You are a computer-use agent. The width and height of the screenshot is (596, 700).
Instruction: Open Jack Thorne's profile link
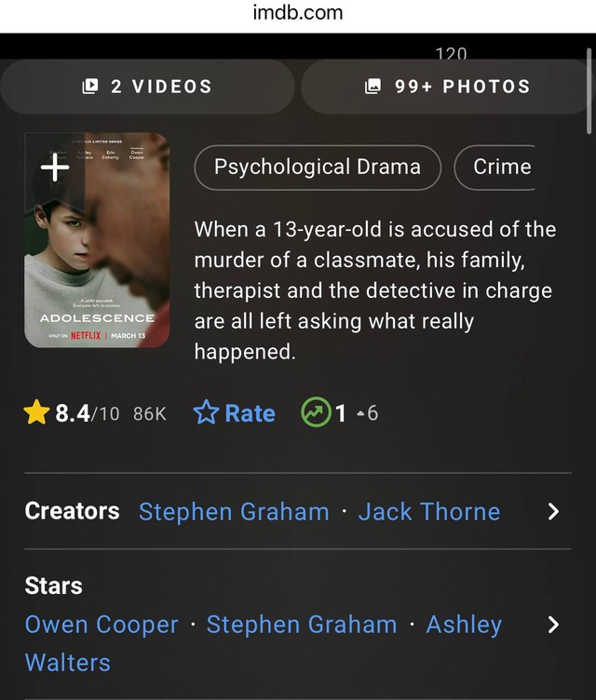(x=429, y=512)
